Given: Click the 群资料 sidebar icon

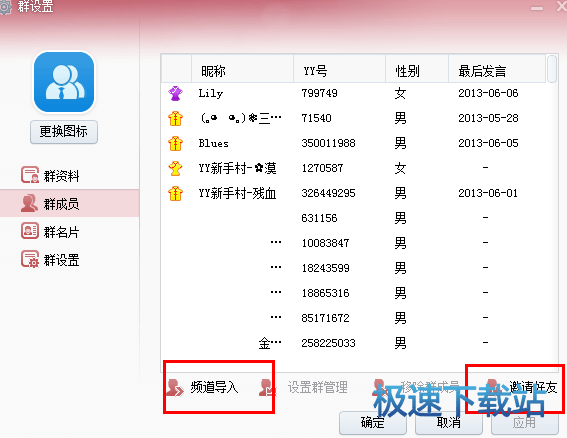Looking at the screenshot, I should pyautogui.click(x=30, y=175).
